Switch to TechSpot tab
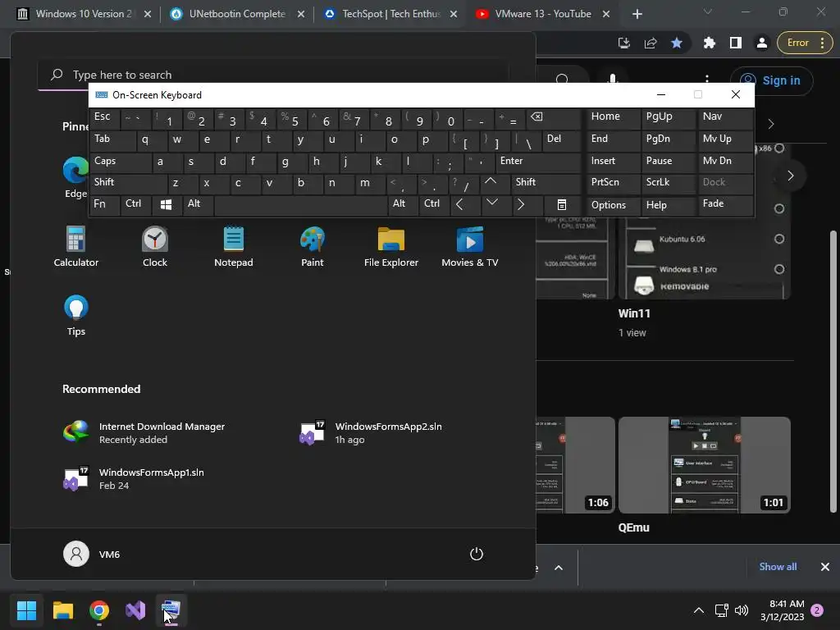840x630 pixels. (391, 14)
